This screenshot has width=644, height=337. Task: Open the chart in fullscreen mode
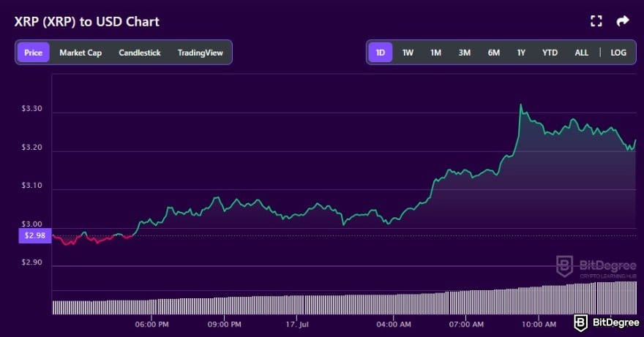coord(596,21)
